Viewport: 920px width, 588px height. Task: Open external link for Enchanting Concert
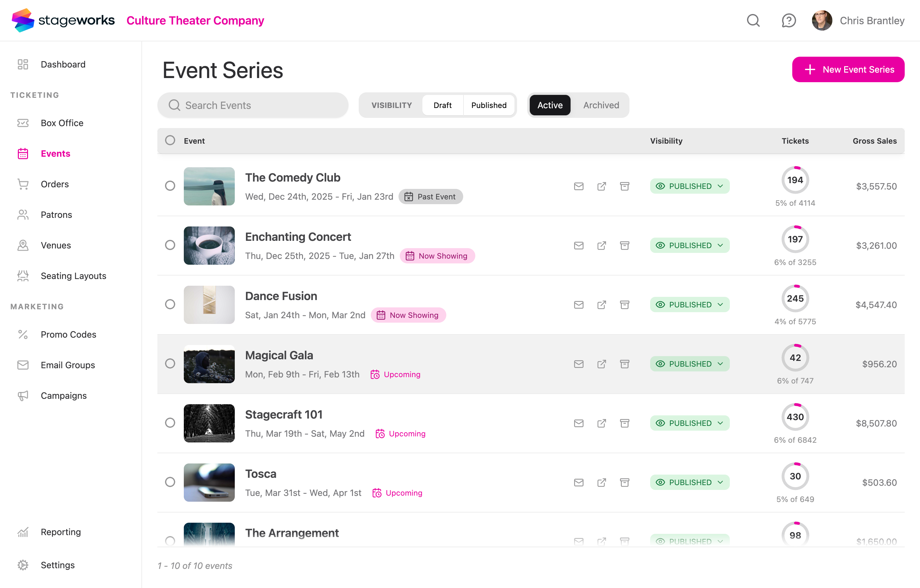click(x=601, y=245)
